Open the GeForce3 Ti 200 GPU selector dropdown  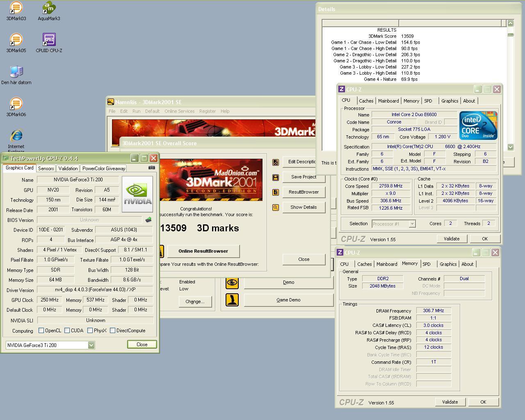91,345
